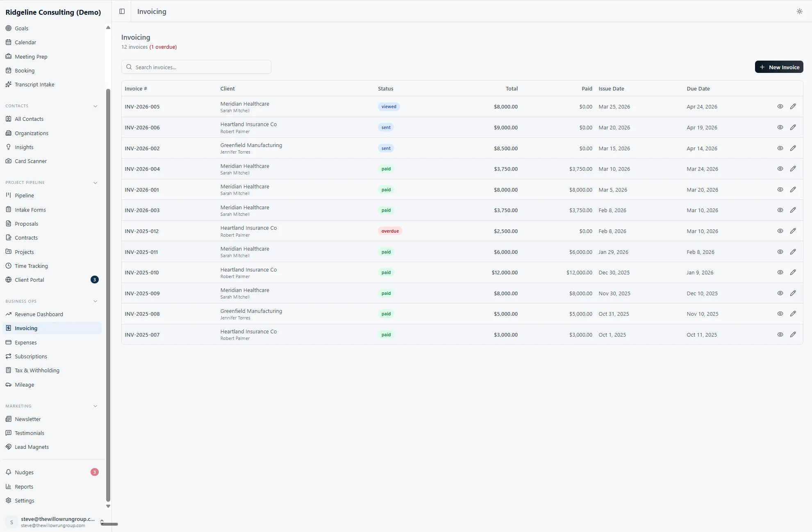
Task: Collapse the CONTACTS section
Action: pyautogui.click(x=96, y=106)
